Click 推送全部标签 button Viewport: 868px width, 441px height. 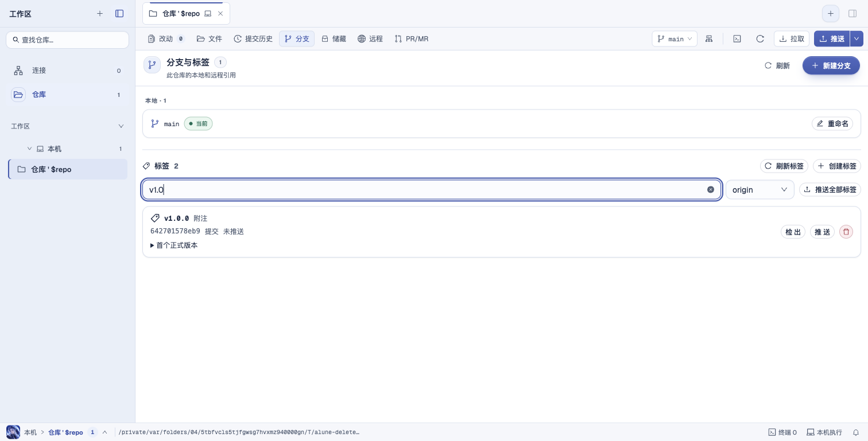830,189
